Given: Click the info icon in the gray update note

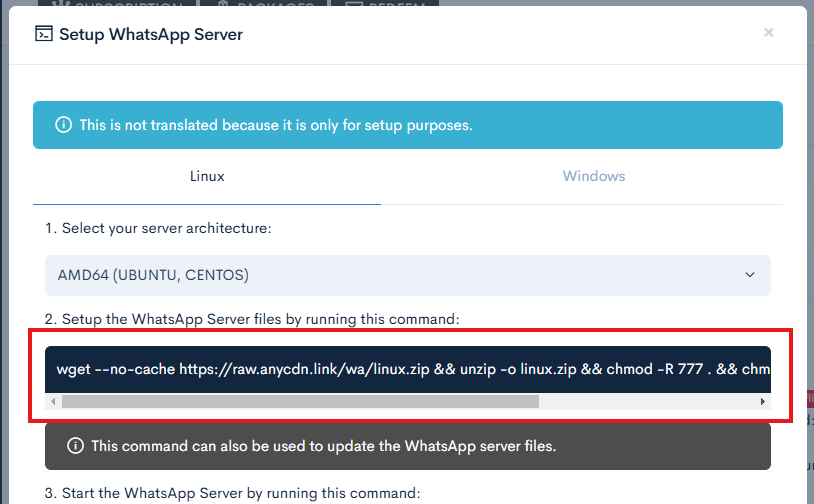Looking at the screenshot, I should coord(75,446).
